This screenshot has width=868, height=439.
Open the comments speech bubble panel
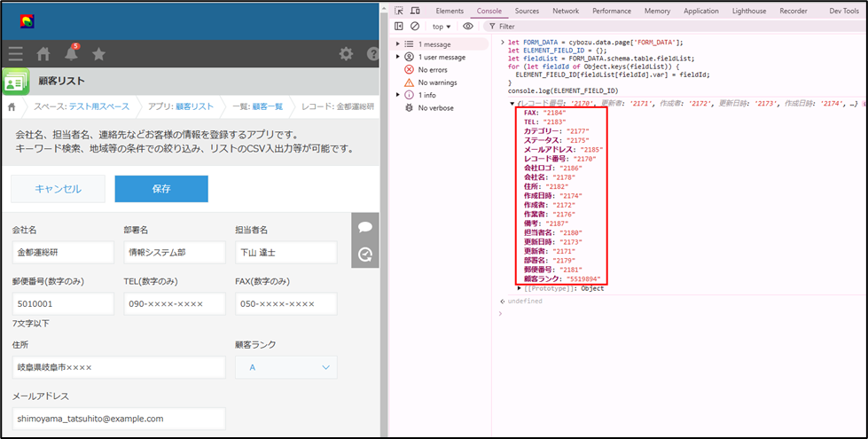[x=364, y=227]
